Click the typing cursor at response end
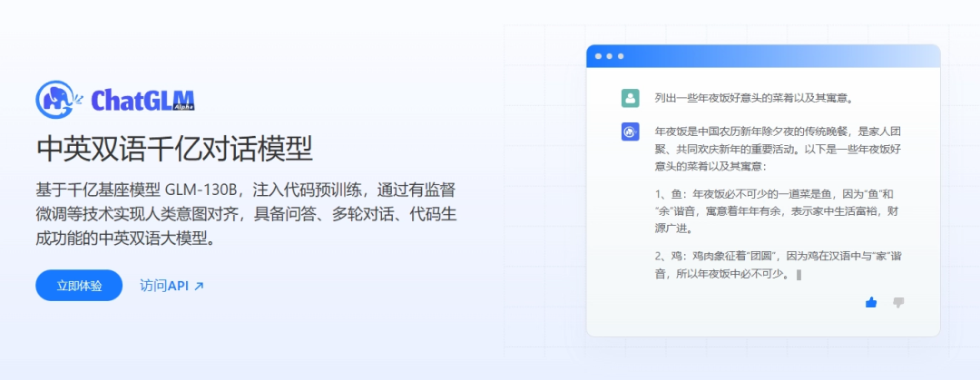This screenshot has height=380, width=980. tap(799, 274)
